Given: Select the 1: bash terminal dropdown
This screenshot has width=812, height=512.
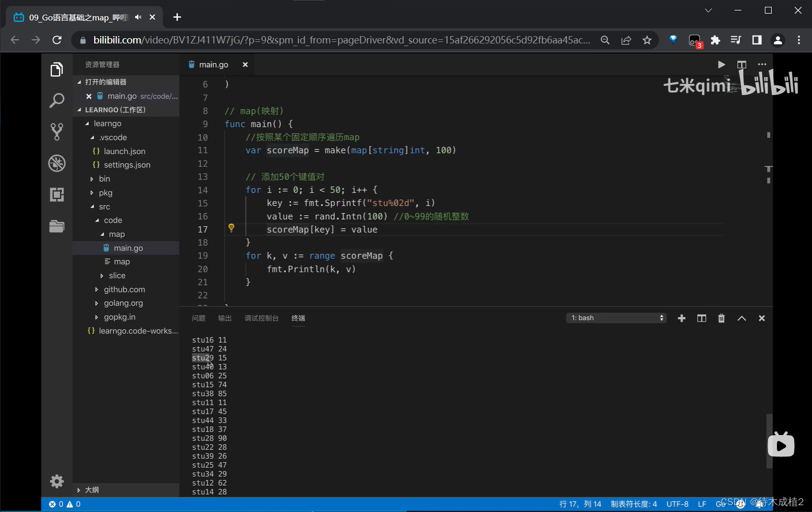Looking at the screenshot, I should 616,318.
